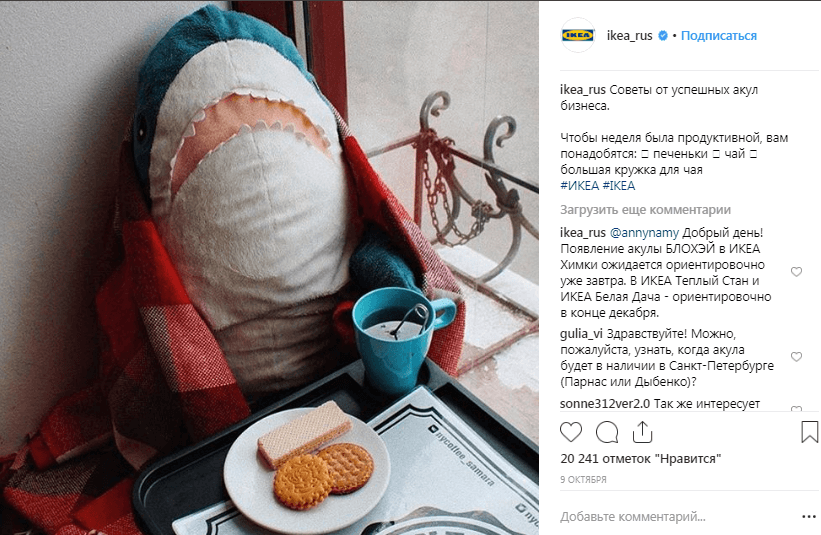Click the verified badge next to ikea_rus
Screen dimensions: 821x535
(663, 36)
